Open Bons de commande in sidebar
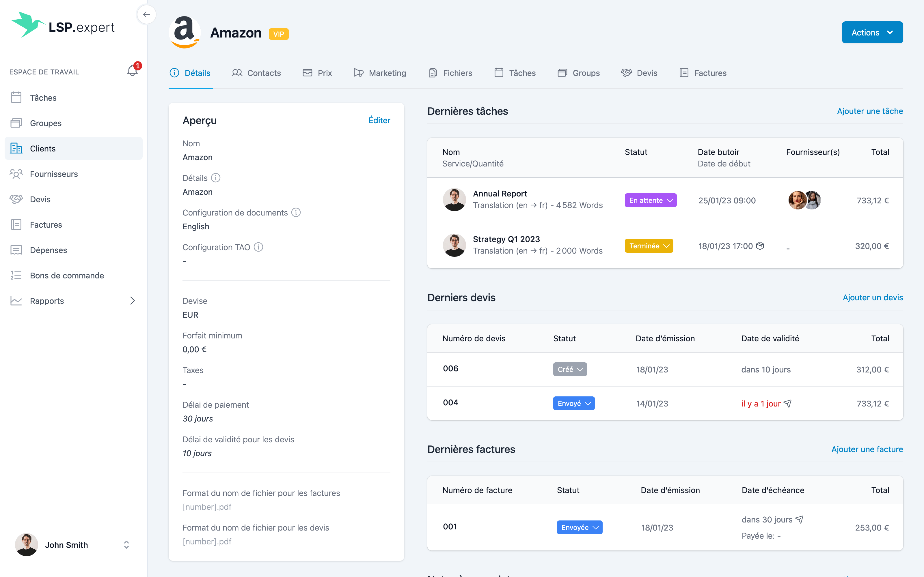Screen dimensions: 924x577 (67, 276)
